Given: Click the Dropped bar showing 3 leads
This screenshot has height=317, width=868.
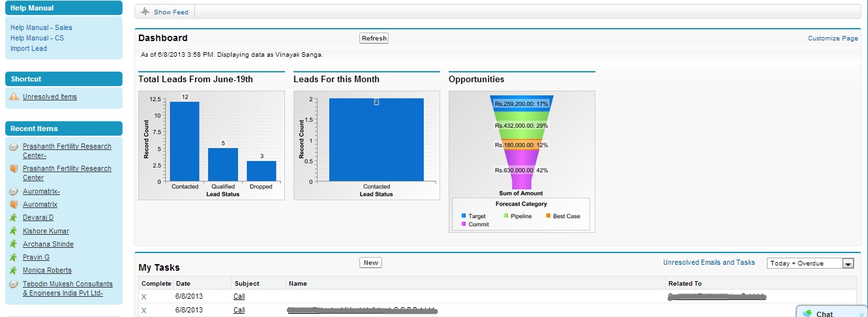Looking at the screenshot, I should [262, 171].
